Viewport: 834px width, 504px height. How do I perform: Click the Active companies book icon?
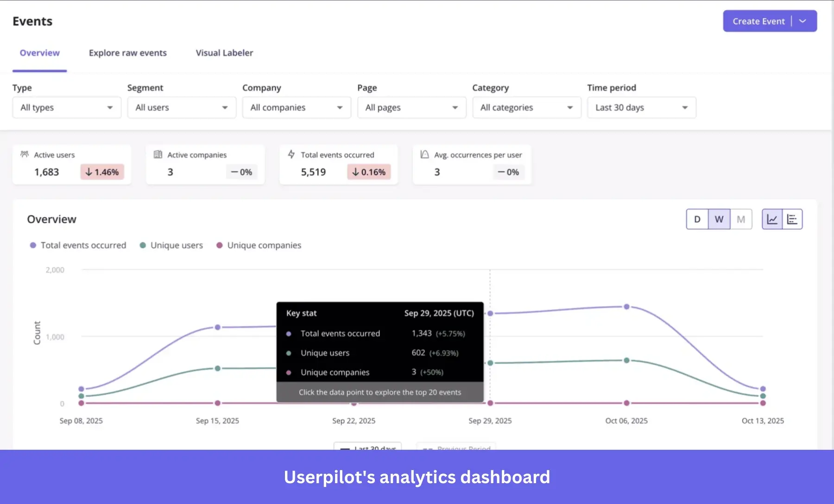click(158, 154)
